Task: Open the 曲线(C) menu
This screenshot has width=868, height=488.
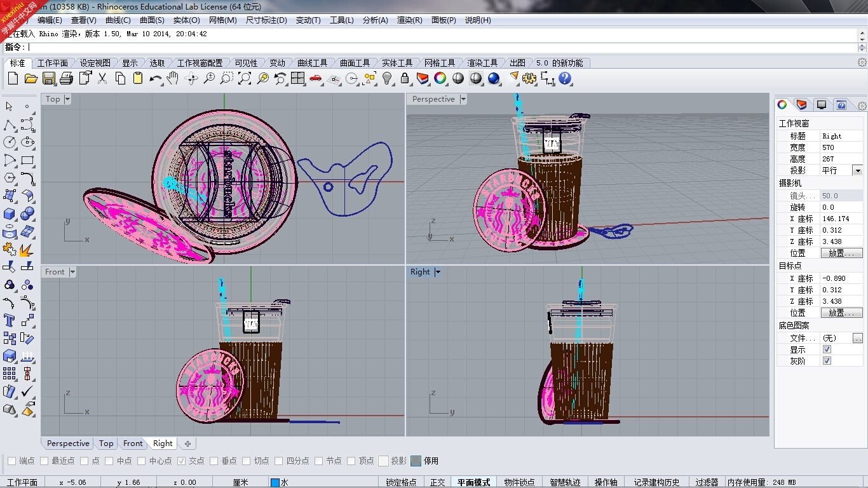Action: [x=118, y=20]
